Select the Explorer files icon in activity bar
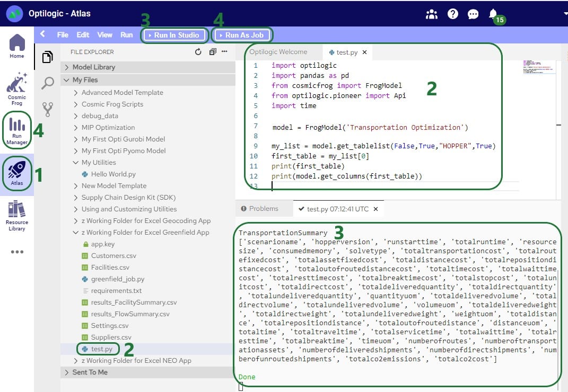 pyautogui.click(x=47, y=57)
